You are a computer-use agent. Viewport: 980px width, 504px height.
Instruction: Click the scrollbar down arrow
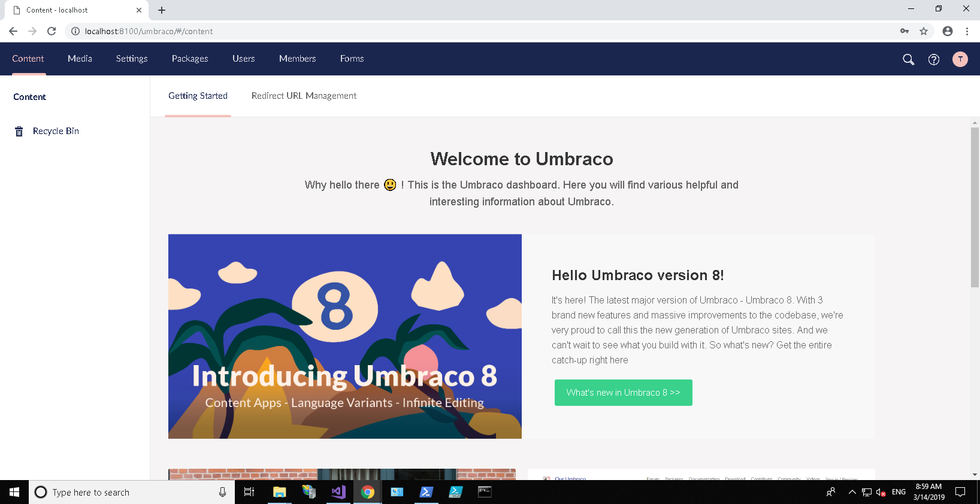click(975, 475)
